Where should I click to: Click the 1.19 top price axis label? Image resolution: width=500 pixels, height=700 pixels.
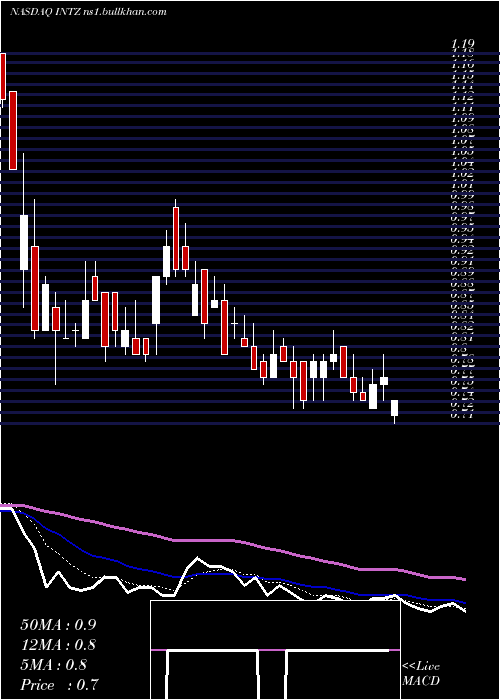pyautogui.click(x=462, y=44)
